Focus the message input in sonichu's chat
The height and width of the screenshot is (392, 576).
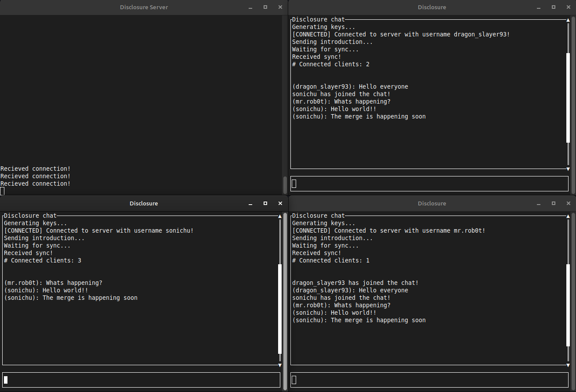[x=141, y=380]
